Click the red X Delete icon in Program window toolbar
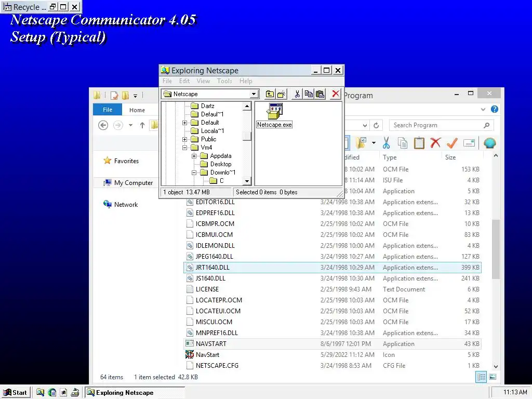Viewport: 532px width, 399px height. (435, 143)
